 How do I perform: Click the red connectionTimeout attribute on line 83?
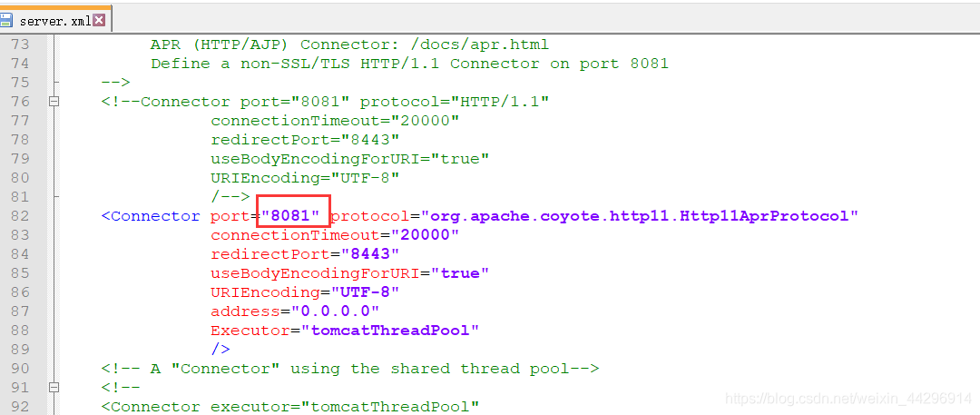pyautogui.click(x=294, y=235)
